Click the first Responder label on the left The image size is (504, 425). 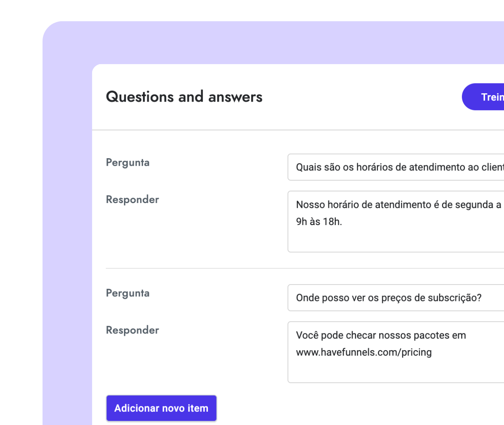coord(132,199)
